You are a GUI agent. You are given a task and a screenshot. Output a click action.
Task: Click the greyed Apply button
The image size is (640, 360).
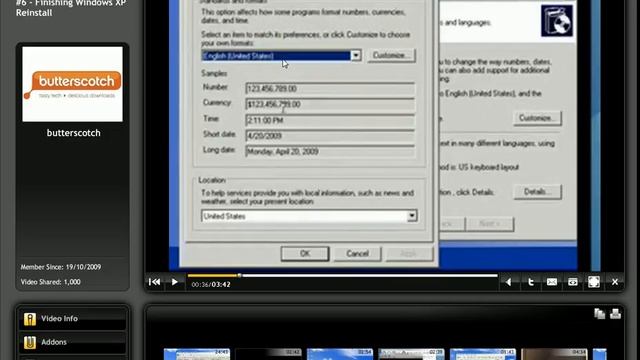click(408, 253)
